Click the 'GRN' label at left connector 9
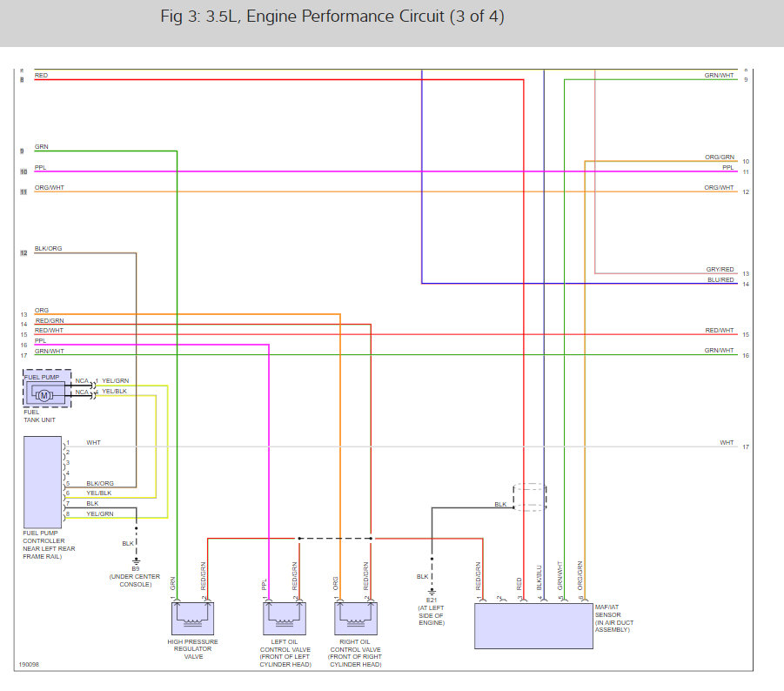Screen dimensions: 784x691 [42, 147]
